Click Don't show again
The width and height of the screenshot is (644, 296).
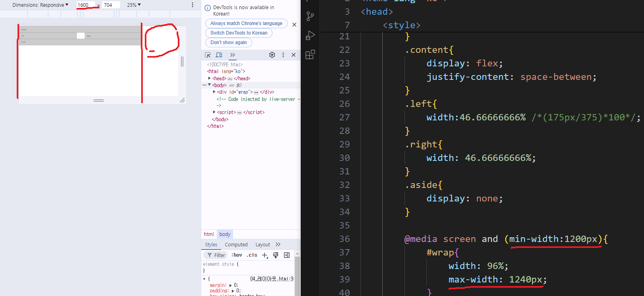[228, 43]
